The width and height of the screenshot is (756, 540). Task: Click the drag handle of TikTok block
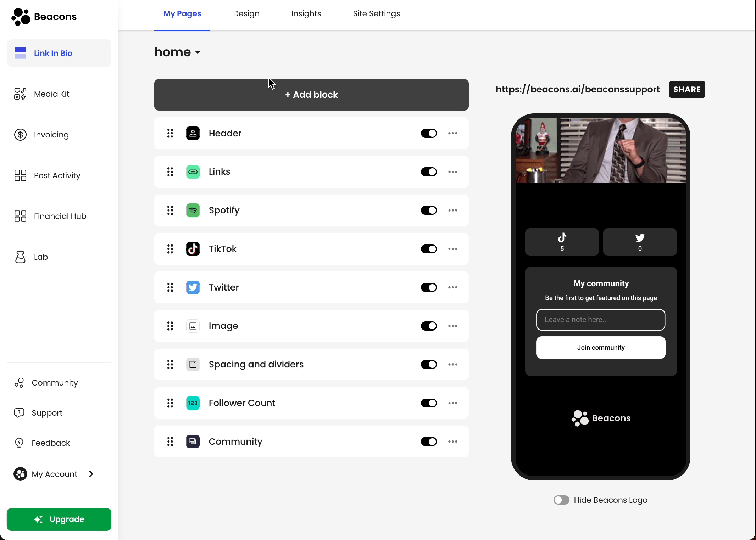(x=170, y=249)
